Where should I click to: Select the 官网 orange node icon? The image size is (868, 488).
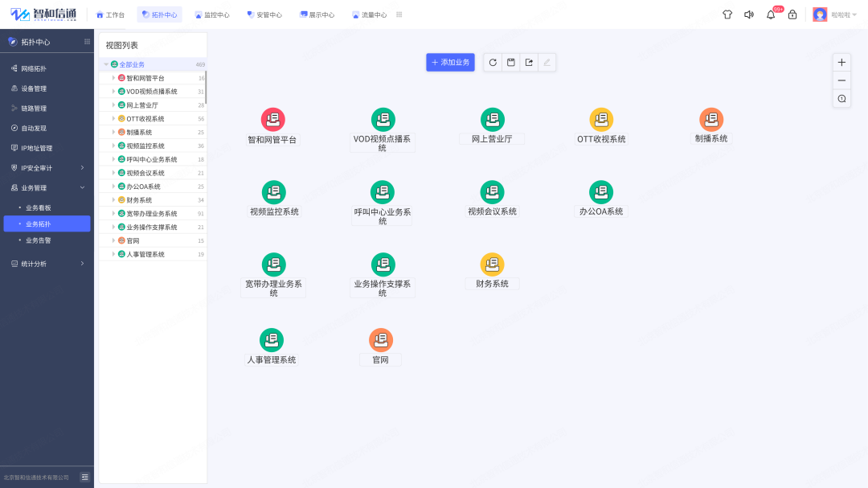coord(381,340)
